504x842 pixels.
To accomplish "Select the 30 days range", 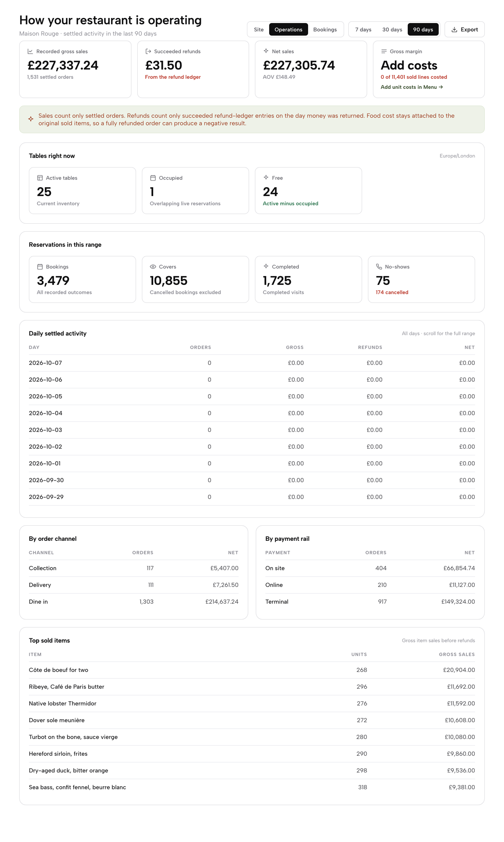I will point(392,30).
